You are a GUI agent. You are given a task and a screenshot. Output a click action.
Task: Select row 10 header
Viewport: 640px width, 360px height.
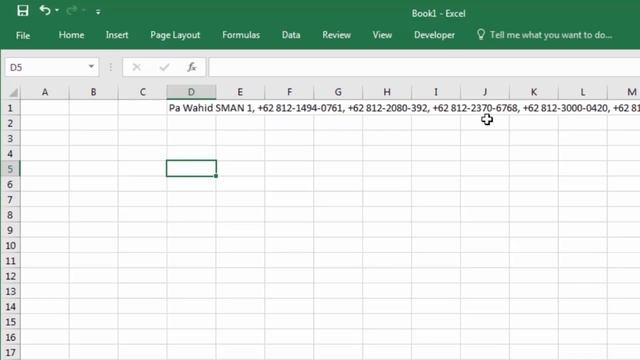(10, 246)
